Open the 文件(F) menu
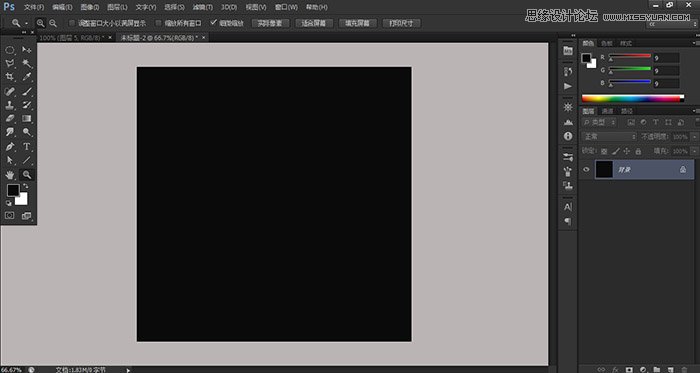Viewport: 700px width, 373px height. tap(33, 7)
